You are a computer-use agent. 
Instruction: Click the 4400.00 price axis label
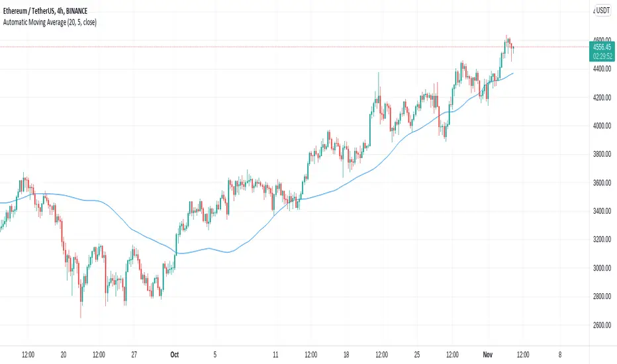[601, 69]
